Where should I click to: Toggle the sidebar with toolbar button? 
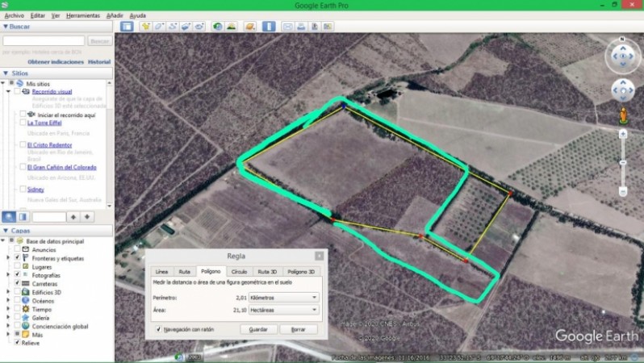pyautogui.click(x=127, y=27)
